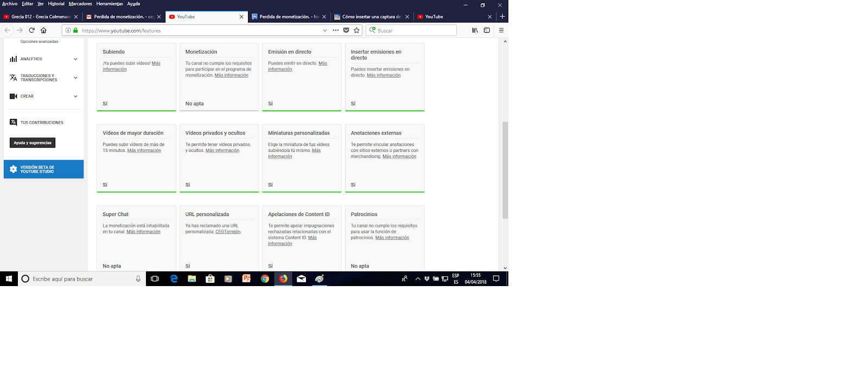Open the Firefox Library icon
This screenshot has height=380, width=868.
click(x=475, y=30)
